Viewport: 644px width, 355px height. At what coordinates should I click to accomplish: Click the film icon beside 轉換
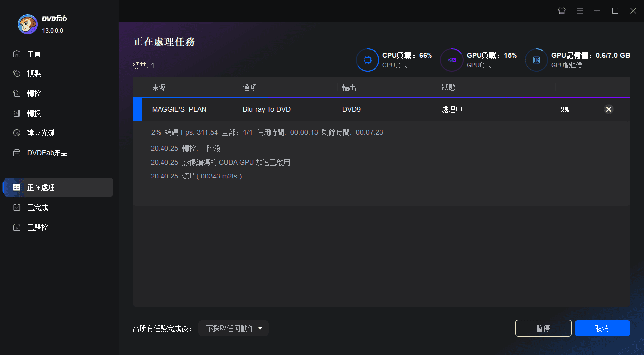tap(17, 113)
